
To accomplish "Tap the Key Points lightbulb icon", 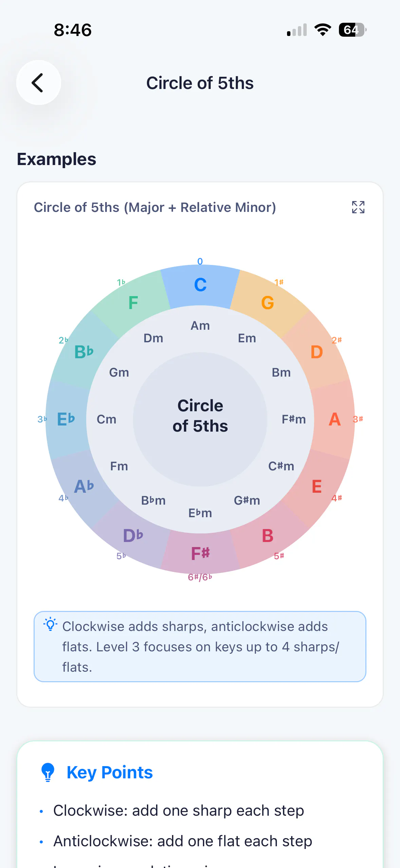I will pyautogui.click(x=48, y=772).
